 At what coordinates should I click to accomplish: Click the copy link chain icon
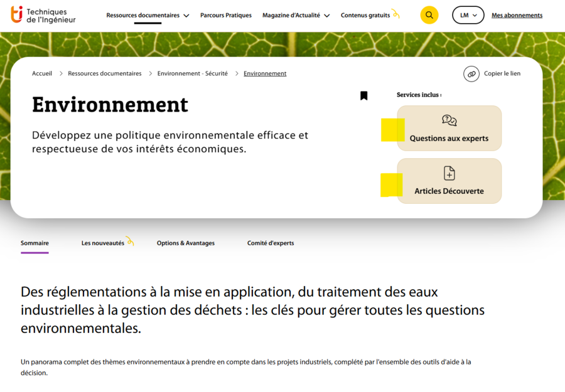[x=471, y=74]
